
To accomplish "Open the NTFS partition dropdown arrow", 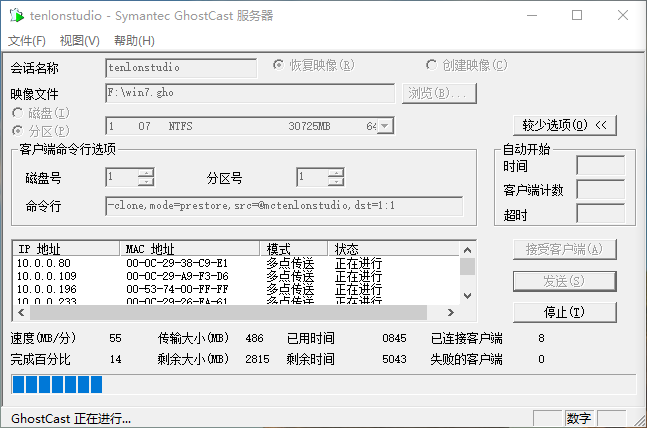I will pyautogui.click(x=385, y=126).
